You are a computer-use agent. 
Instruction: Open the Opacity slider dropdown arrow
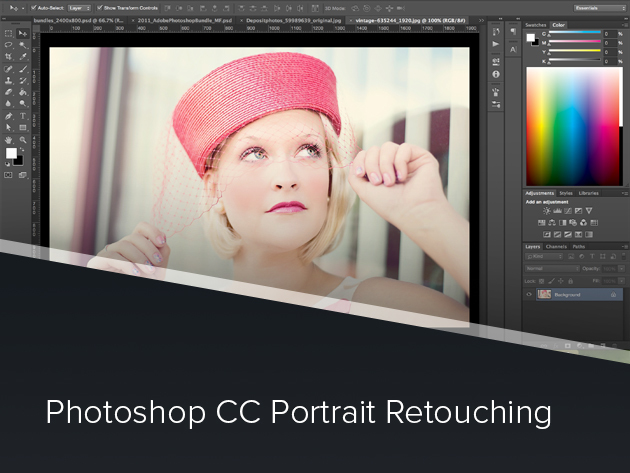tap(622, 268)
